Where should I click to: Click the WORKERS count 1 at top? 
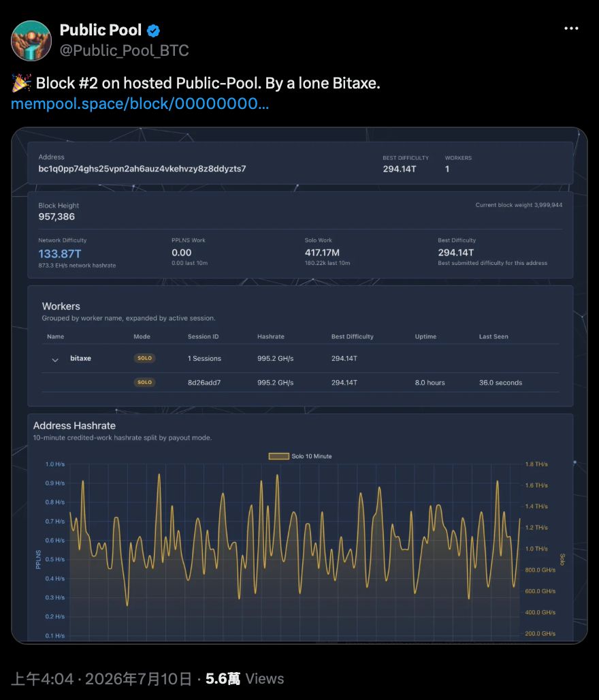point(447,169)
